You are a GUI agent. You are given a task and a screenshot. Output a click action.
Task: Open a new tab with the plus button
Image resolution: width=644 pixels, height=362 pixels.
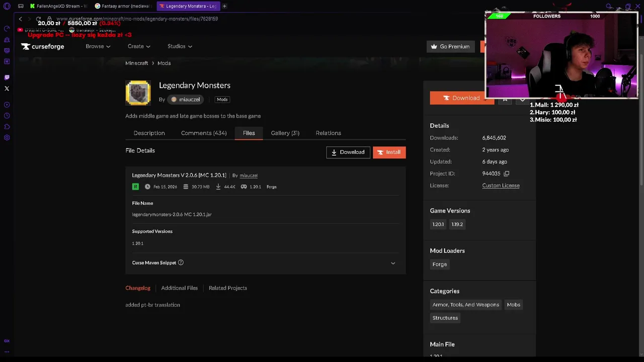pos(224,6)
